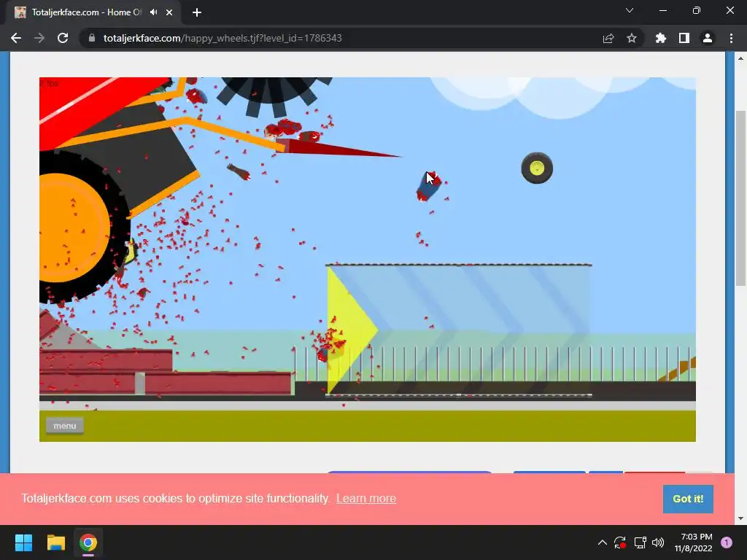Click the browser back arrow

[x=16, y=38]
